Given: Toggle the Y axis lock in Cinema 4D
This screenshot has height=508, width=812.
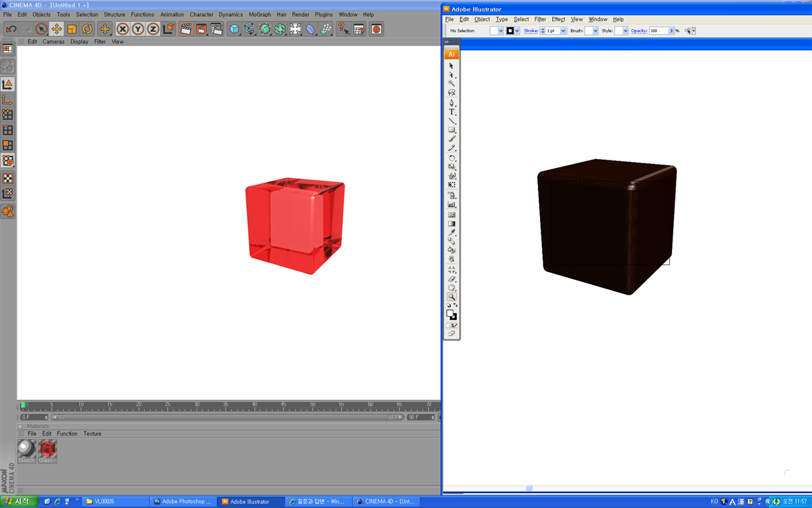Looking at the screenshot, I should click(x=138, y=29).
